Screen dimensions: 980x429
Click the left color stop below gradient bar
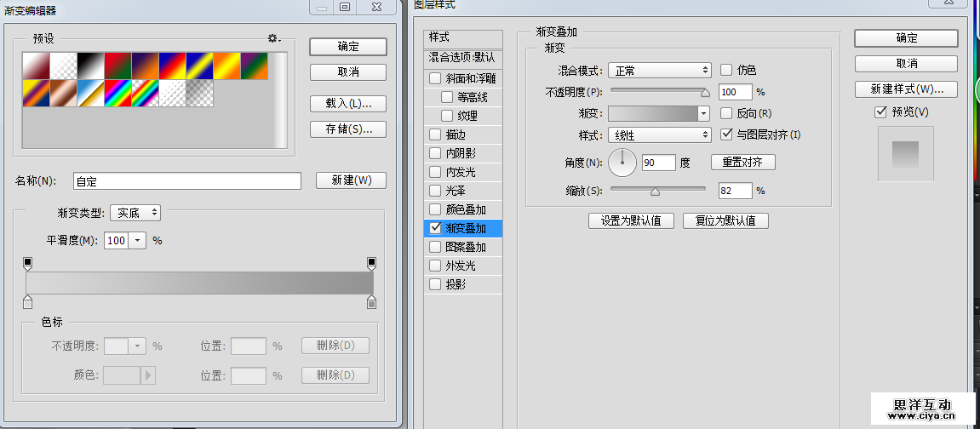(x=27, y=302)
